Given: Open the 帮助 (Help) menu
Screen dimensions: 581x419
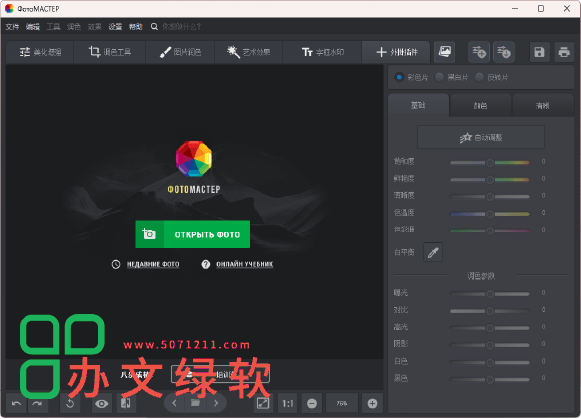Looking at the screenshot, I should pos(136,27).
